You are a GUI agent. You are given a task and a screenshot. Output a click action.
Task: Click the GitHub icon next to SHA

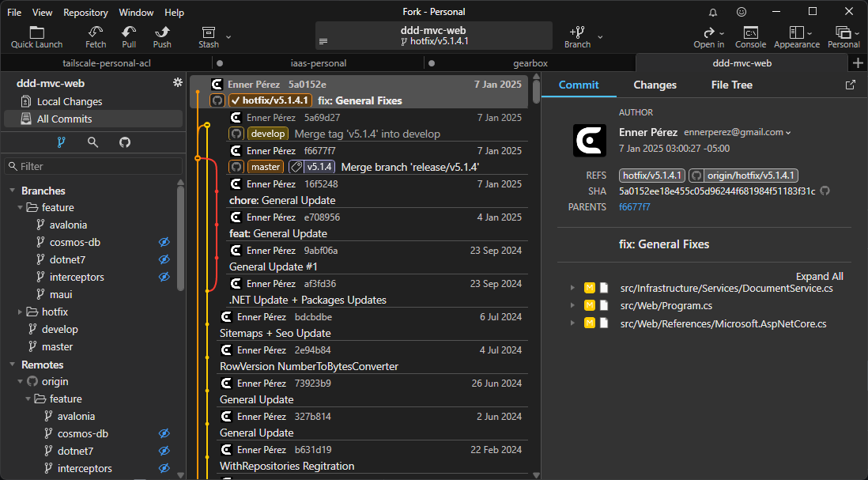(825, 191)
